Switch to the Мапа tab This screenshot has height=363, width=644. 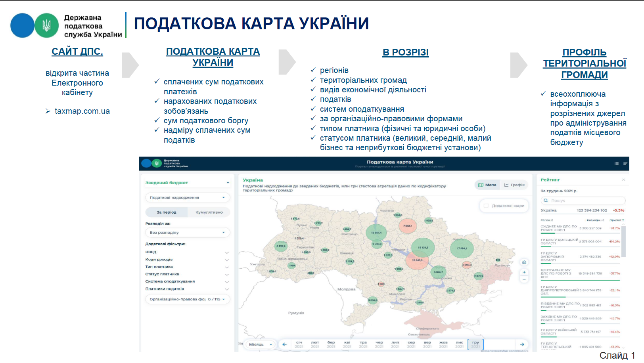click(487, 185)
